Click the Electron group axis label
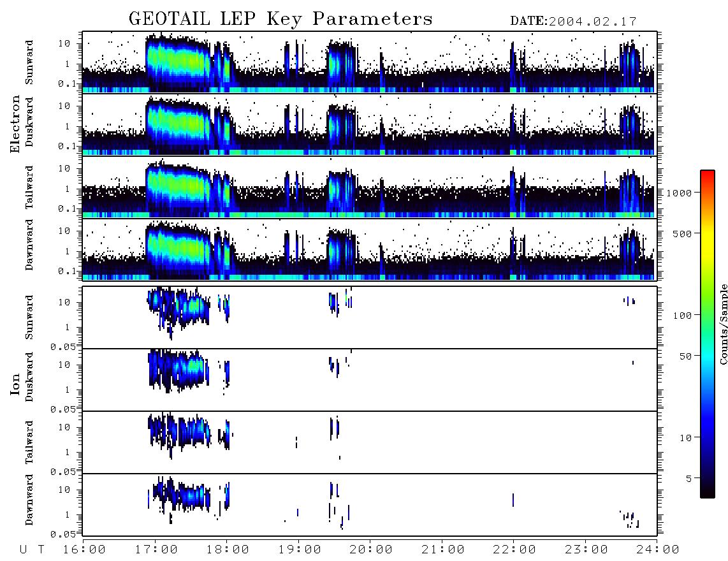Screen dimensions: 728x561 click(x=15, y=124)
